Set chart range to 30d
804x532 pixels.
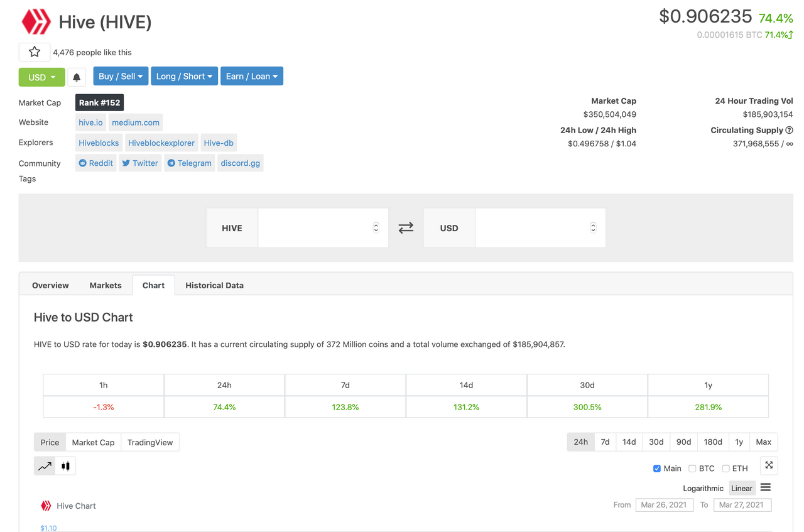click(x=656, y=442)
